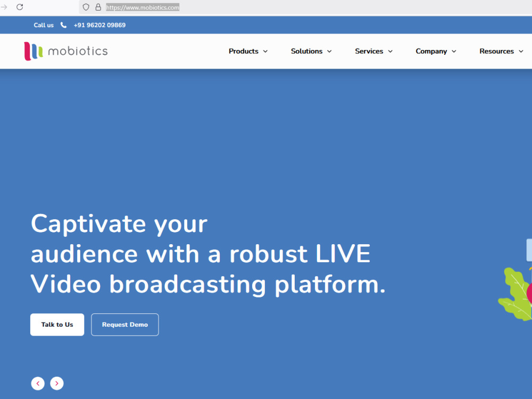Select the mobiotics.com URL in address bar
Image resolution: width=532 pixels, height=399 pixels.
pos(143,7)
